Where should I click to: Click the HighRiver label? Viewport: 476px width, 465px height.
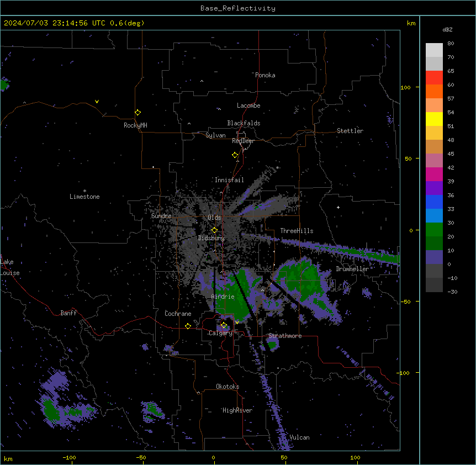237,410
